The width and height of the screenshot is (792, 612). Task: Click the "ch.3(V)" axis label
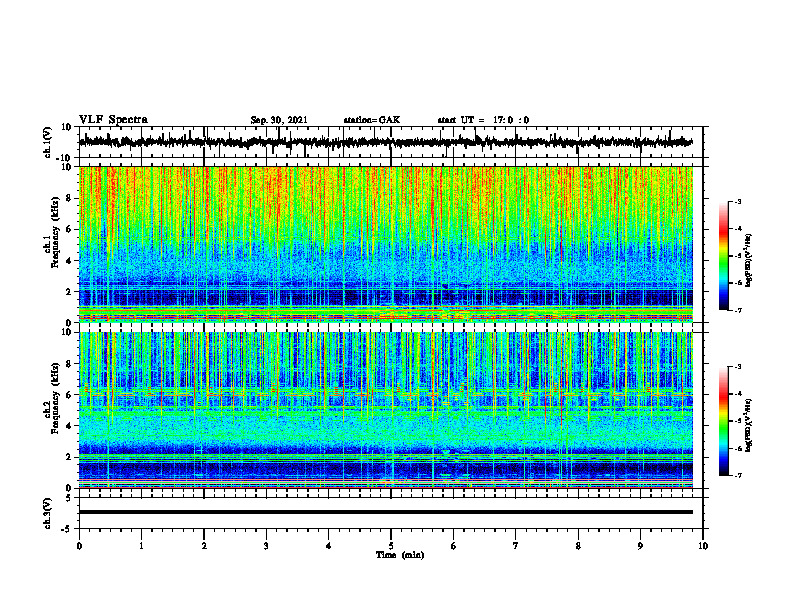pos(47,514)
